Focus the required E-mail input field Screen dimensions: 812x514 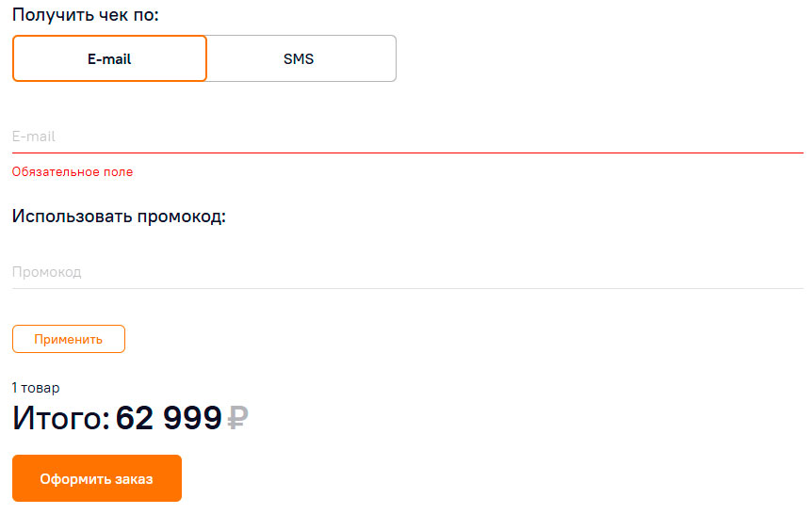tap(408, 137)
